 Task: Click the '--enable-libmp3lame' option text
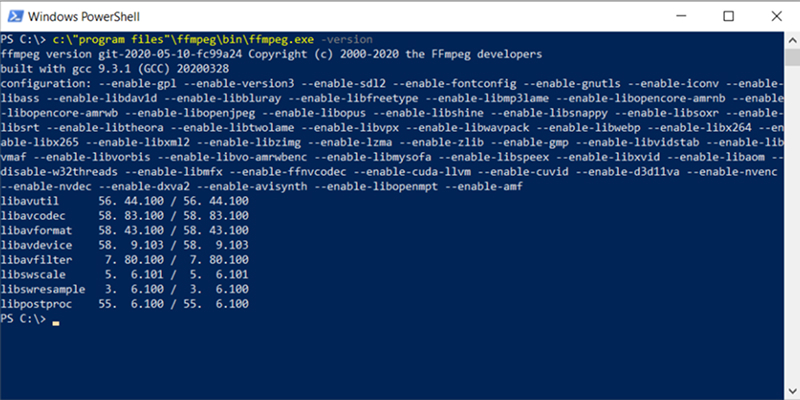pos(487,98)
